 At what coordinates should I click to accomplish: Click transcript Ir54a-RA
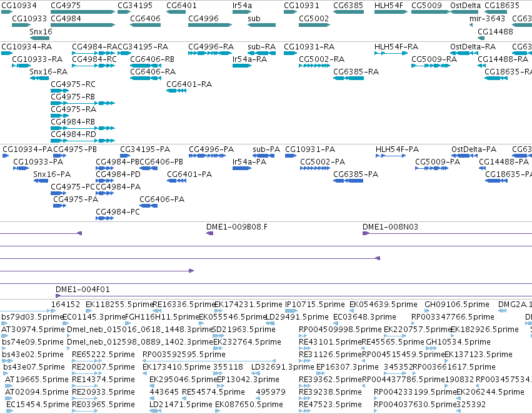249,59
